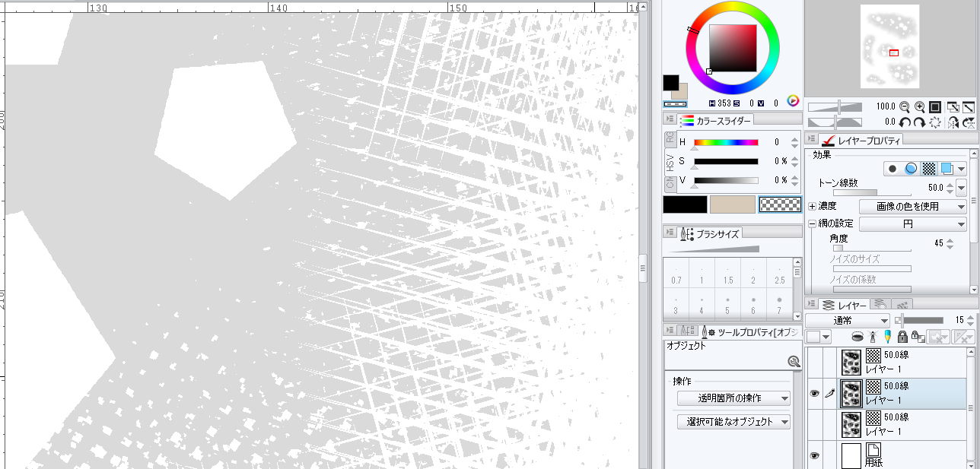Image resolution: width=980 pixels, height=469 pixels.
Task: Select the black main color swatch
Action: [x=685, y=204]
